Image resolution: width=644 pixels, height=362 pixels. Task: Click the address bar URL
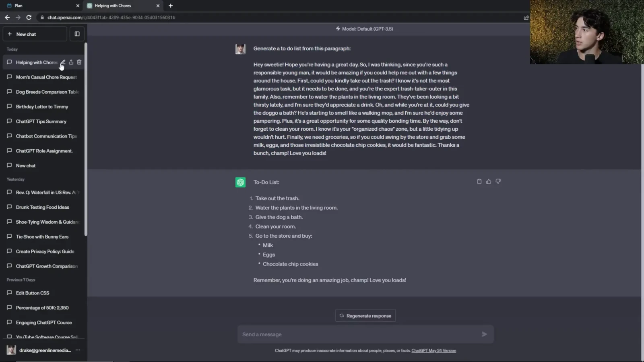coord(111,17)
